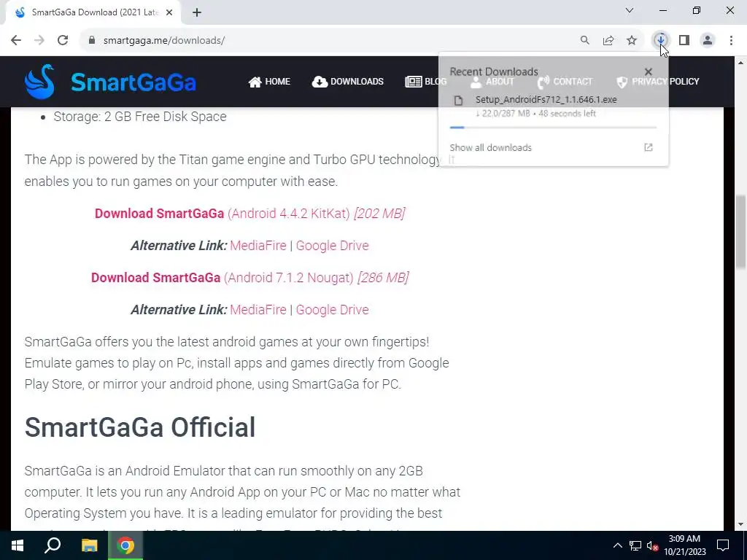Screen dimensions: 747x560
Task: Click MediaFire link under the KitKat download
Action: [x=258, y=246]
